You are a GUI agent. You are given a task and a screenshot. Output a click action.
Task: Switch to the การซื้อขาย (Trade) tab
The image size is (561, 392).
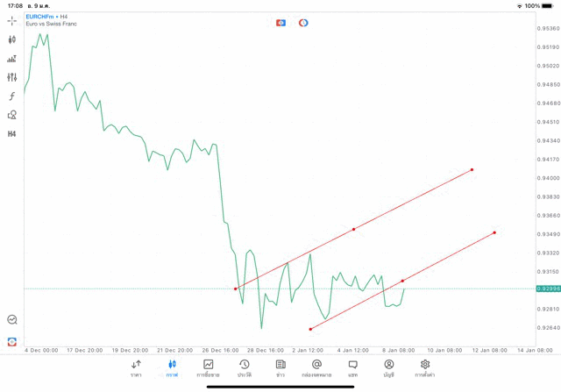coord(208,367)
